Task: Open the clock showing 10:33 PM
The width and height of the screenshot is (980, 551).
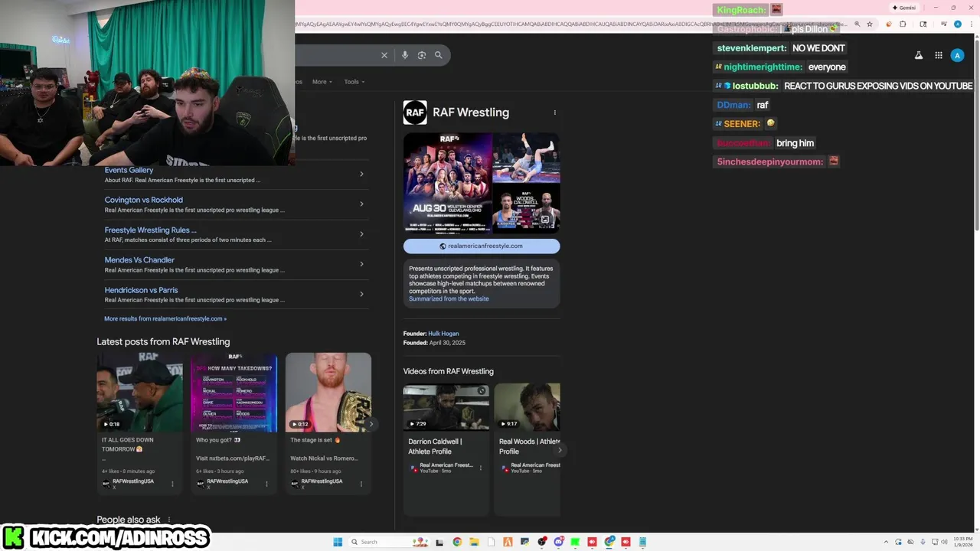Action: (x=963, y=542)
